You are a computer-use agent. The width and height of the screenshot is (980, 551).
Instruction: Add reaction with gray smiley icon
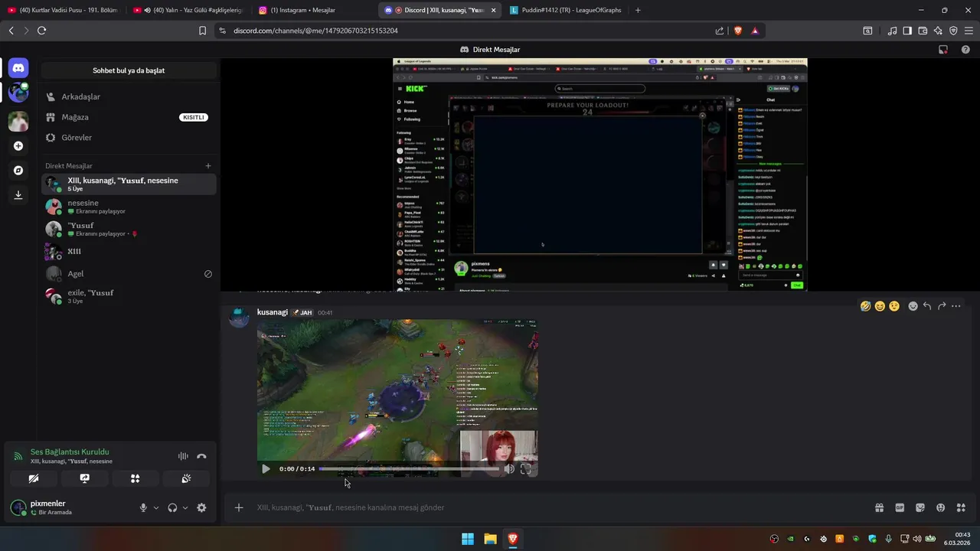913,306
